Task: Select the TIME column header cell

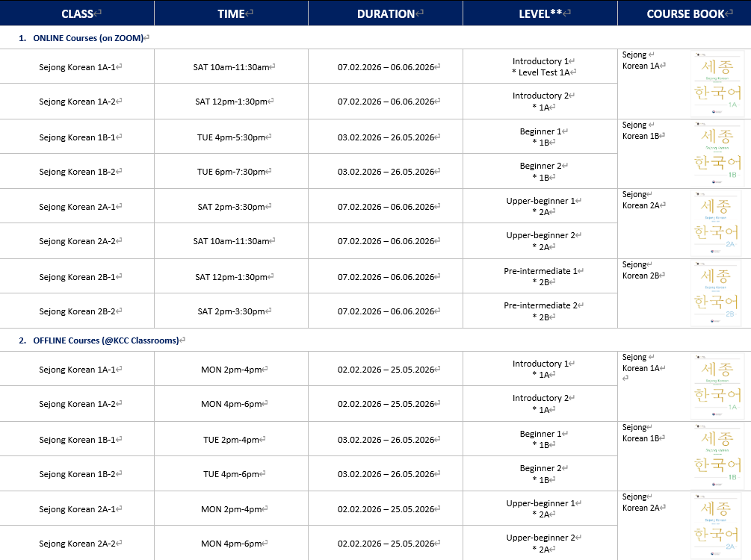Action: (232, 13)
